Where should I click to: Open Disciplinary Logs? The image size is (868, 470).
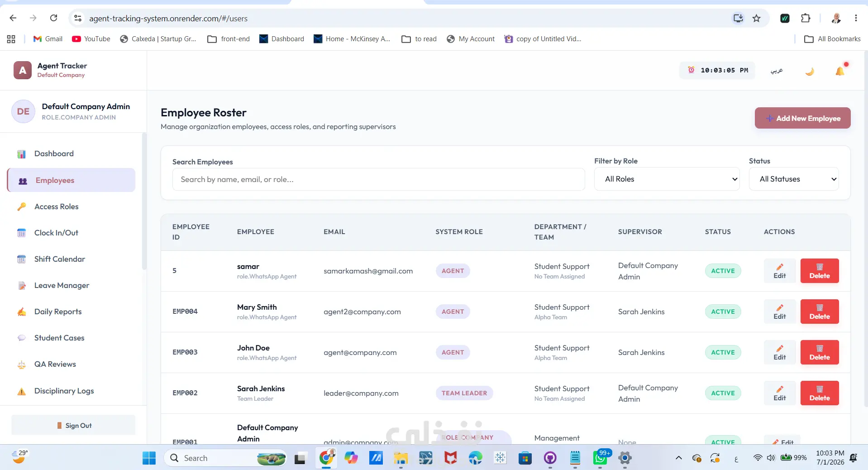coord(71,391)
